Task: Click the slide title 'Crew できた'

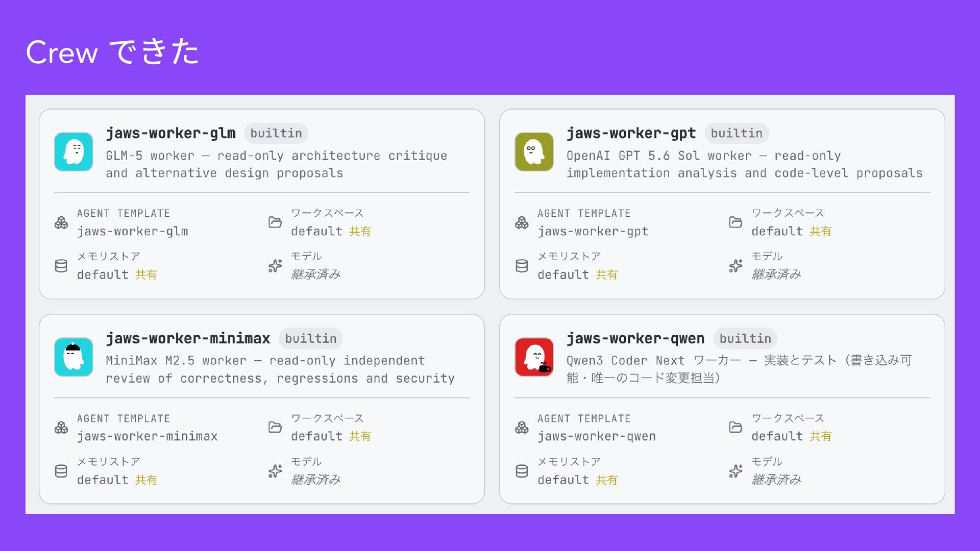Action: pyautogui.click(x=112, y=52)
